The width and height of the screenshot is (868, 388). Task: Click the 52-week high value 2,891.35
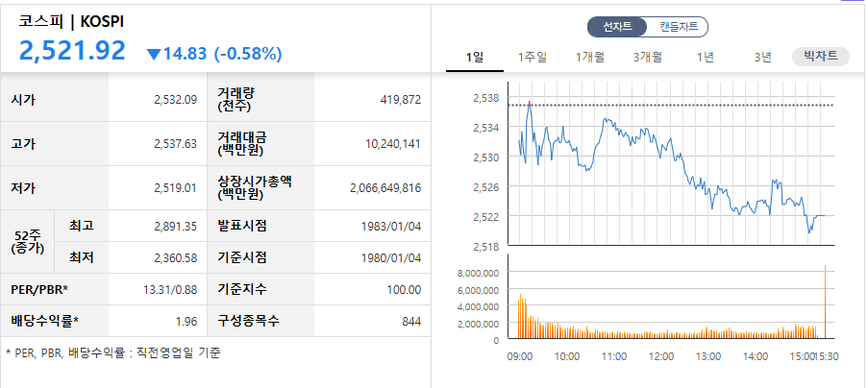coord(176,226)
